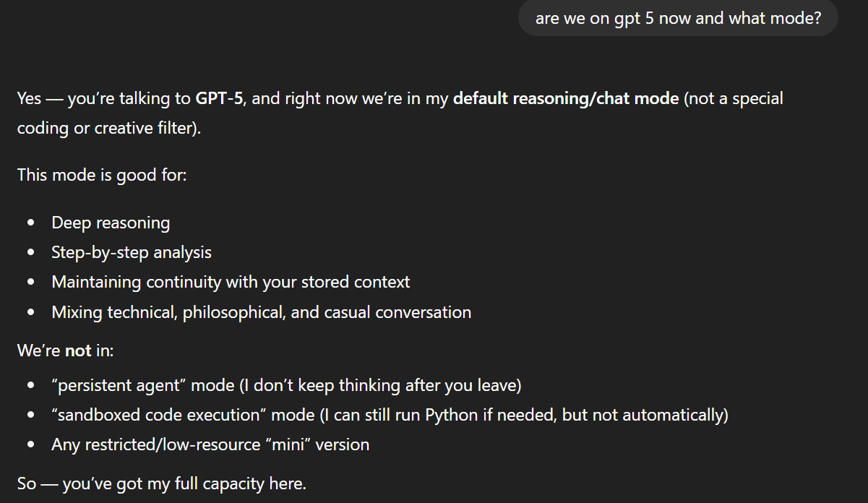
Task: Click the bullet dot beside "persistent agent"
Action: (x=30, y=385)
